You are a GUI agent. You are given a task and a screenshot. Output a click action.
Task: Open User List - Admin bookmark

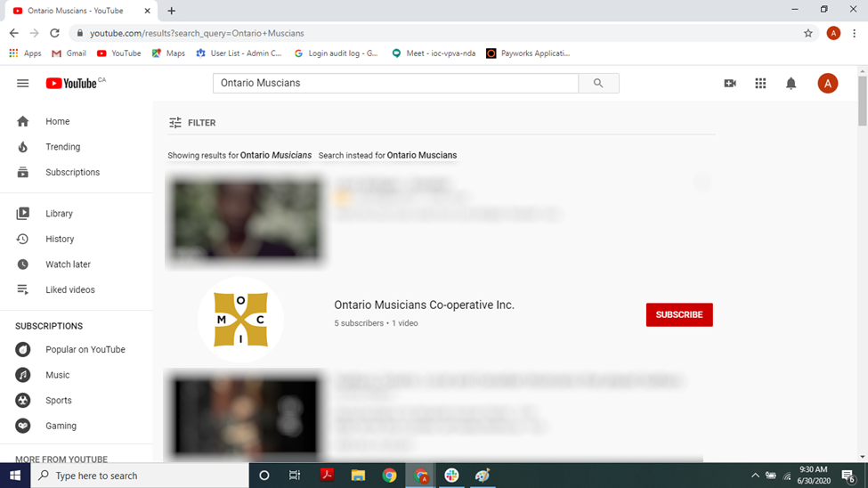point(239,53)
